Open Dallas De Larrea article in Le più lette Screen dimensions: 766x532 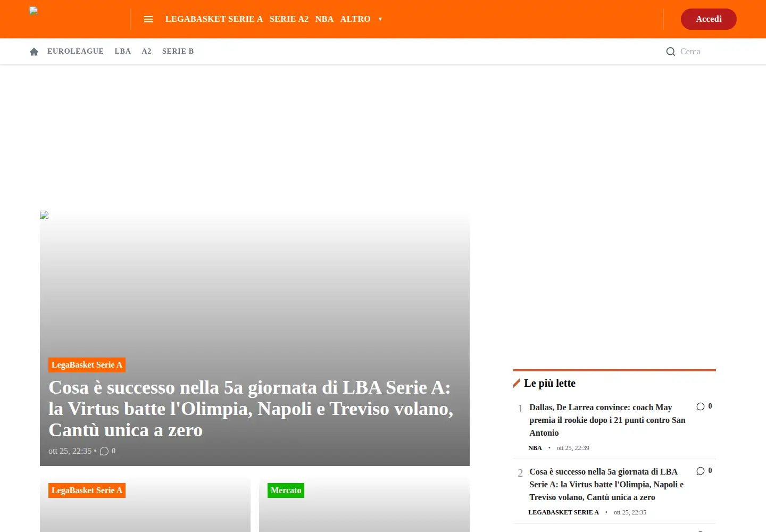[x=607, y=420]
